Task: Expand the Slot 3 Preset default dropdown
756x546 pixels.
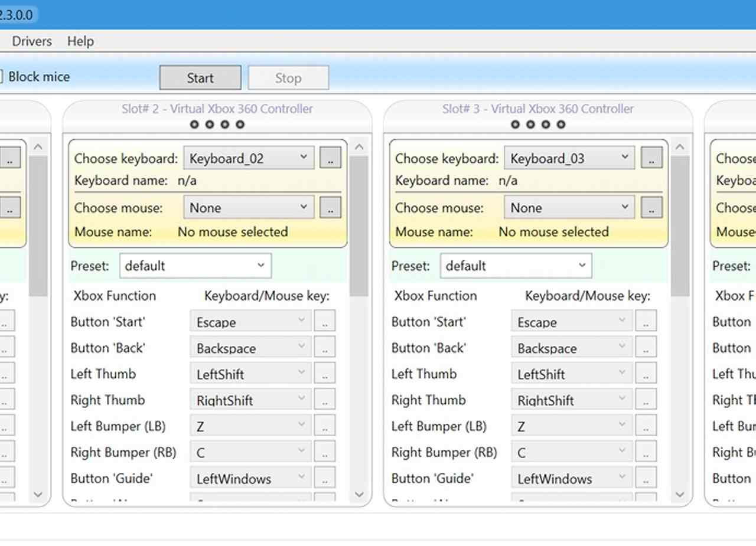Action: click(515, 266)
